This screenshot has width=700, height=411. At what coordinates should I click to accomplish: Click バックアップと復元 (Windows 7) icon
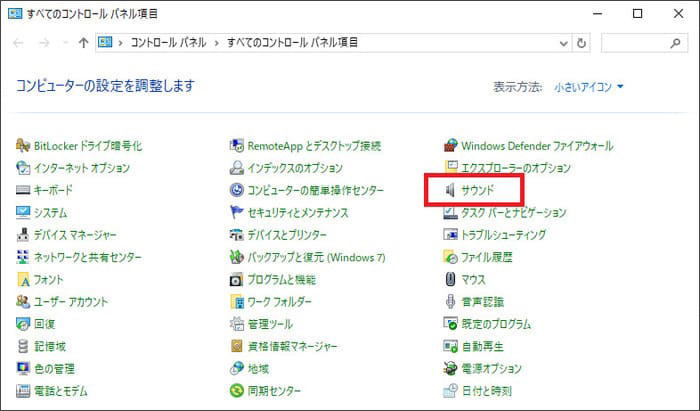[237, 257]
